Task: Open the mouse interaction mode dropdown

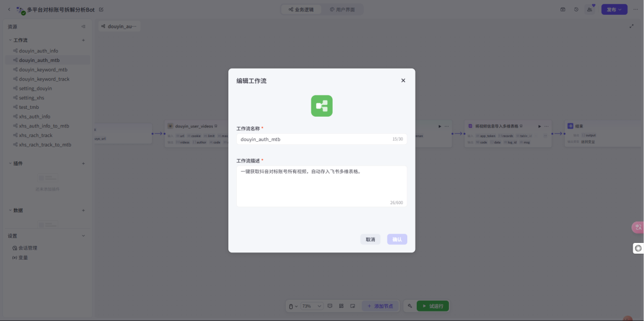Action: (x=293, y=306)
